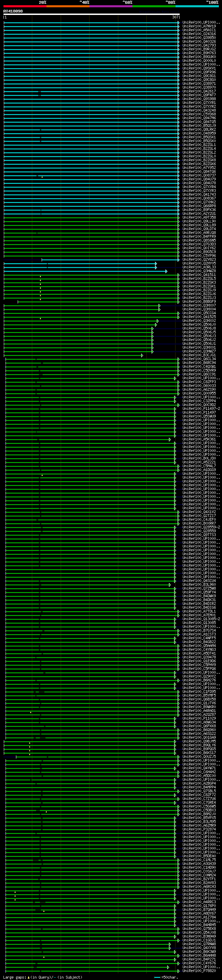Image resolution: width=222 pixels, height=980 pixels.
Task: Click hit label UniRef100_O48959
Action: [x=199, y=133]
